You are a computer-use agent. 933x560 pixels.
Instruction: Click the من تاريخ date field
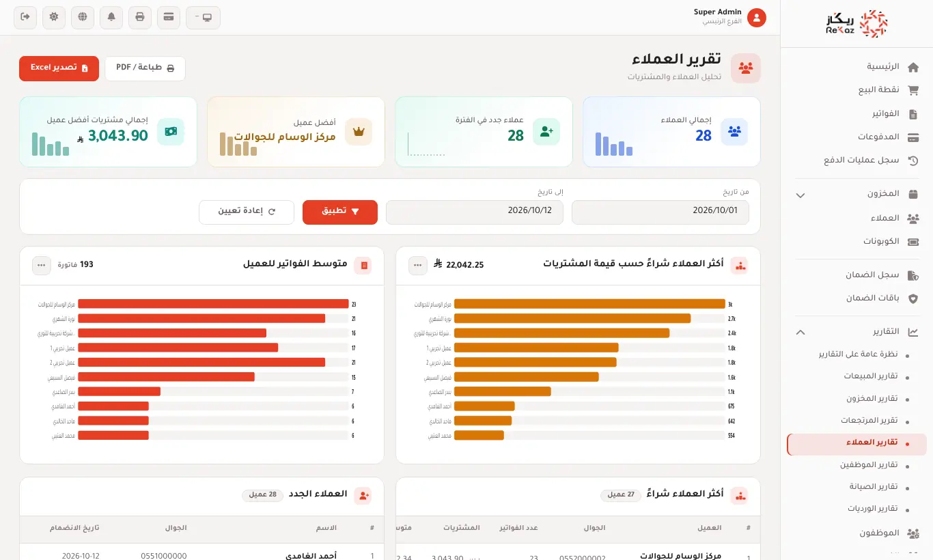[x=660, y=212]
